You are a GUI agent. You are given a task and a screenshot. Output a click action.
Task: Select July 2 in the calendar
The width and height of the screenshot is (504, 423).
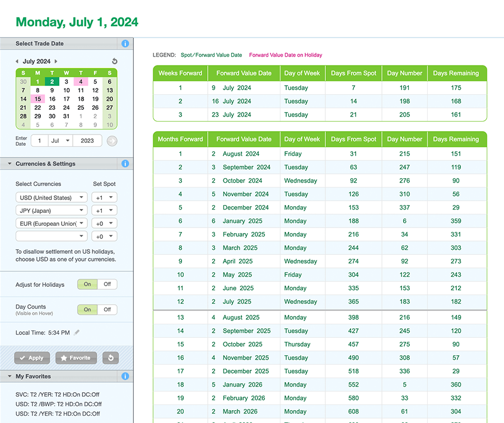click(52, 82)
